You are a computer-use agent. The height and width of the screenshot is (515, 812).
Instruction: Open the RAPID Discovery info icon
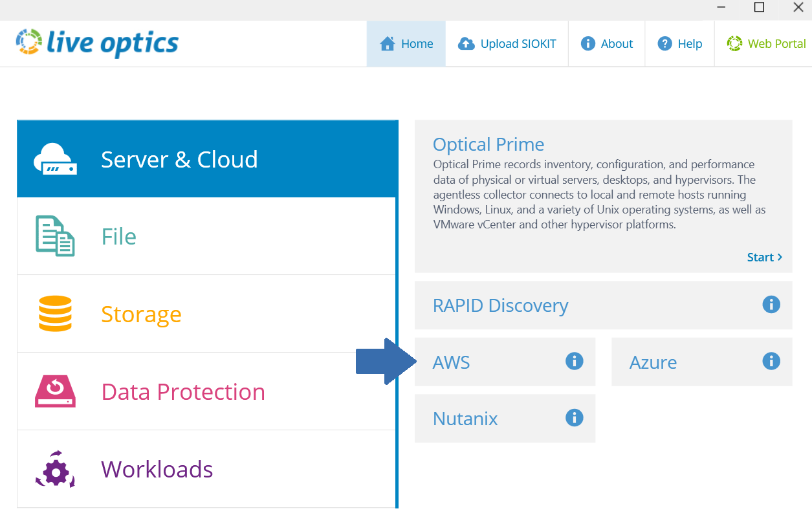(x=771, y=305)
